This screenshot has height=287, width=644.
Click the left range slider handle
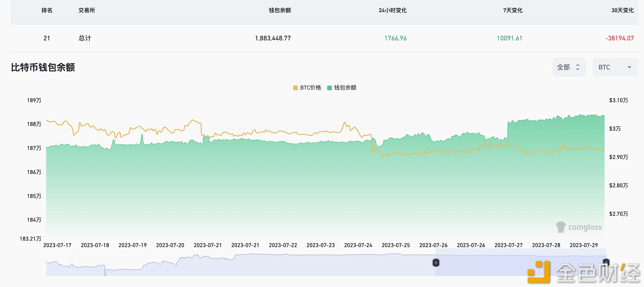coord(436,263)
